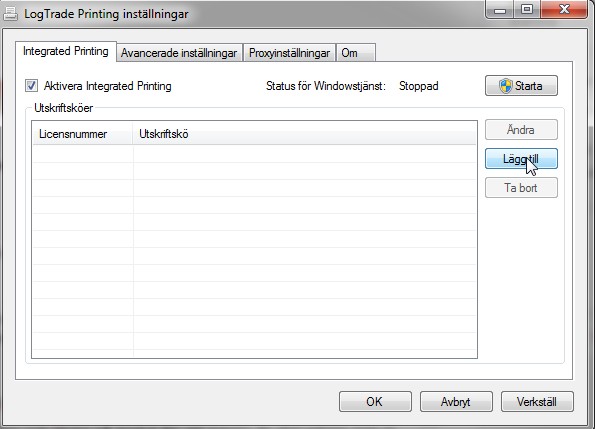This screenshot has width=595, height=429.
Task: Select the first empty row in print queue list
Action: [254, 154]
